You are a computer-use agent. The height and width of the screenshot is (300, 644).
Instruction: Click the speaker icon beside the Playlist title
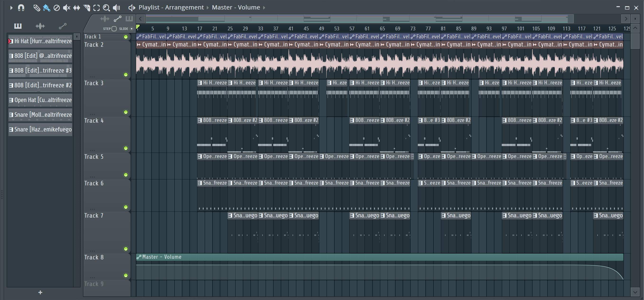click(x=132, y=8)
